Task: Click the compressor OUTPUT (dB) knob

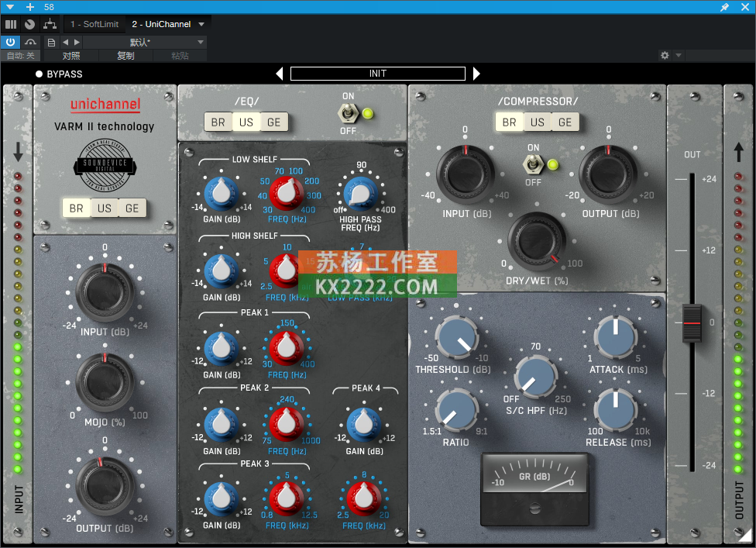Action: [x=608, y=174]
